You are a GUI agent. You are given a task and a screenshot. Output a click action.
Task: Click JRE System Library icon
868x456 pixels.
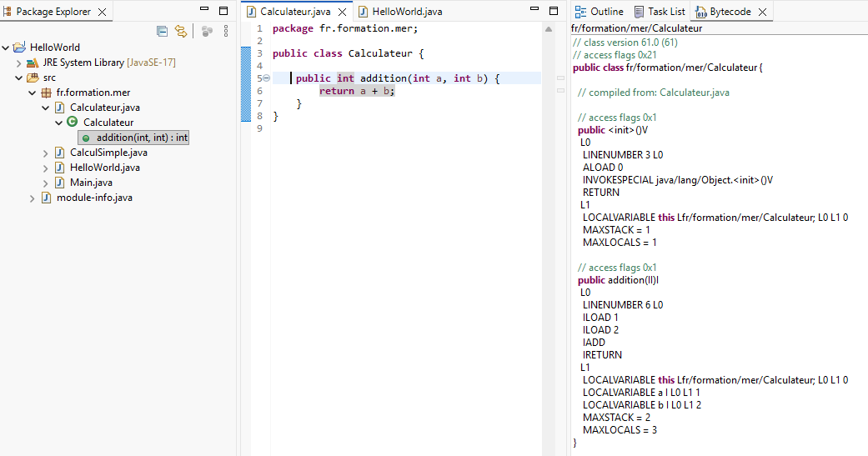[x=33, y=63]
